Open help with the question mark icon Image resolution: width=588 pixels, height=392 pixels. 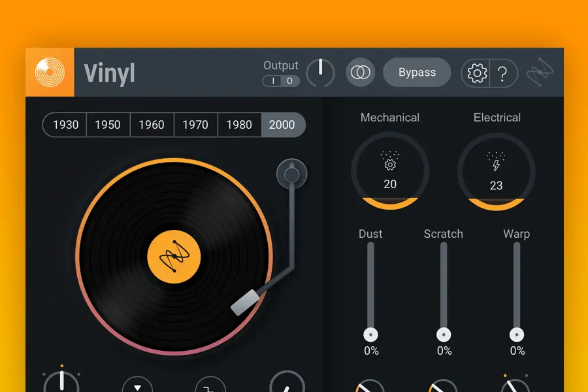click(x=502, y=73)
